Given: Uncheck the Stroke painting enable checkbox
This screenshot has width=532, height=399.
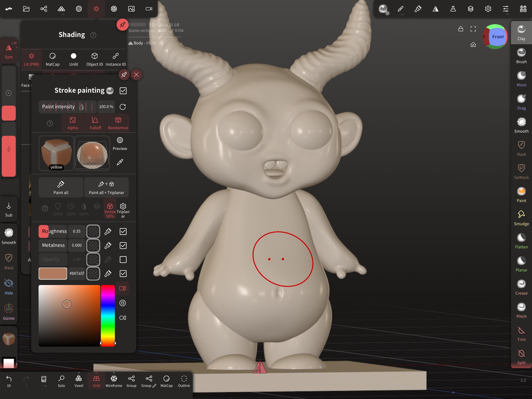Looking at the screenshot, I should (123, 91).
